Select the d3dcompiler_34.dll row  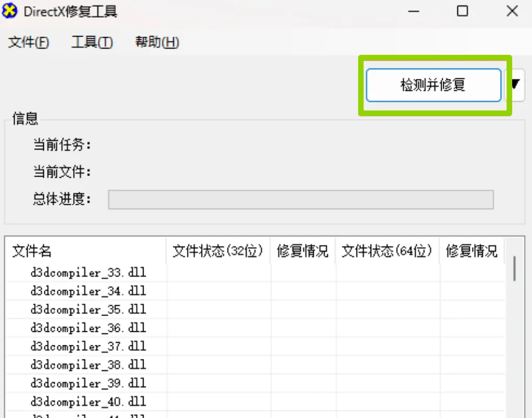point(255,291)
